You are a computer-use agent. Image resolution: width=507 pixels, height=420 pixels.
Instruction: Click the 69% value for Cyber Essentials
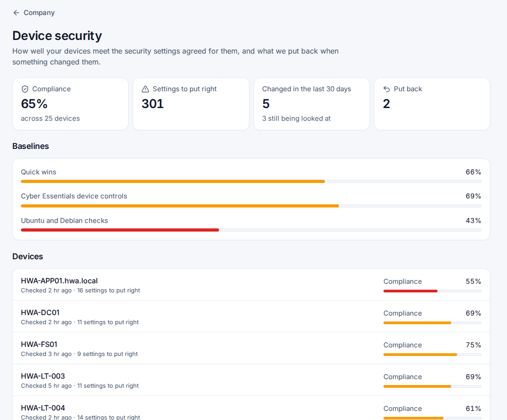pyautogui.click(x=473, y=196)
